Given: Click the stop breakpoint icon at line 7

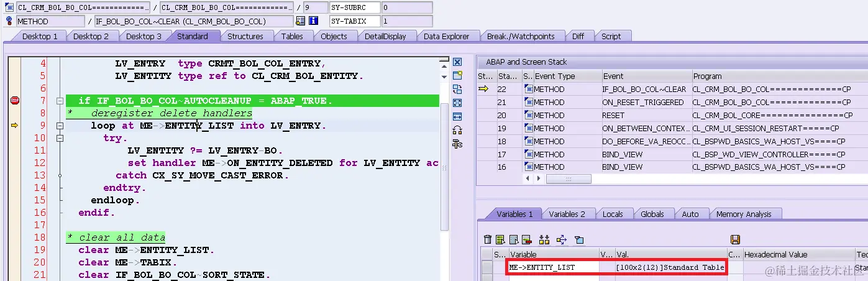Looking at the screenshot, I should pos(15,101).
